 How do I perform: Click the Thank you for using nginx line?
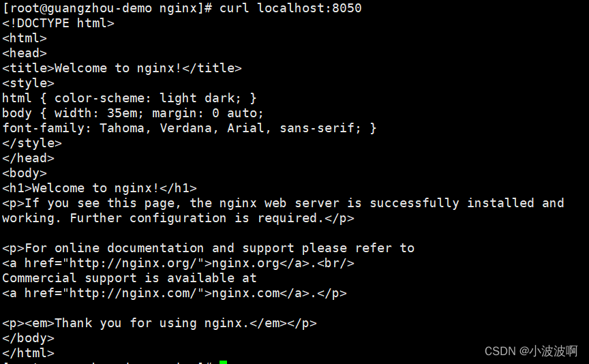click(160, 323)
